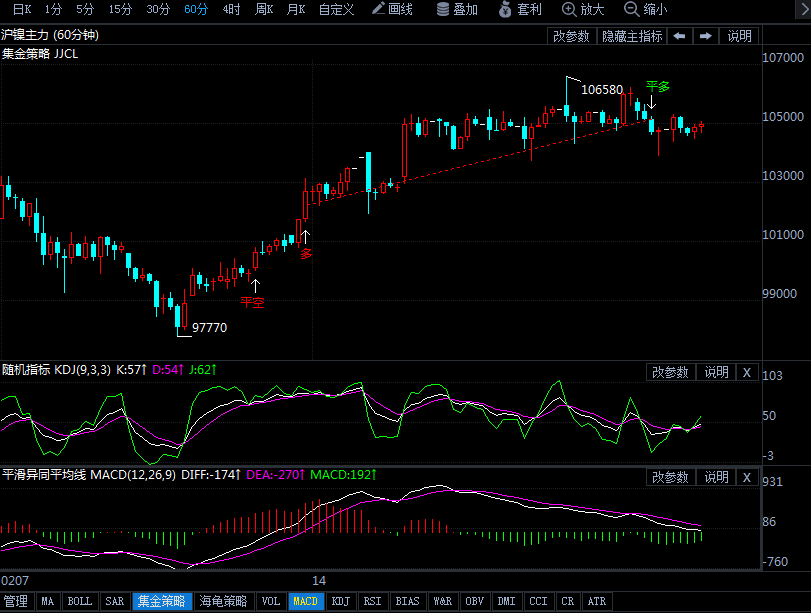Click 改参数 for the KDJ panel
Screen dimensions: 811x613
point(670,372)
